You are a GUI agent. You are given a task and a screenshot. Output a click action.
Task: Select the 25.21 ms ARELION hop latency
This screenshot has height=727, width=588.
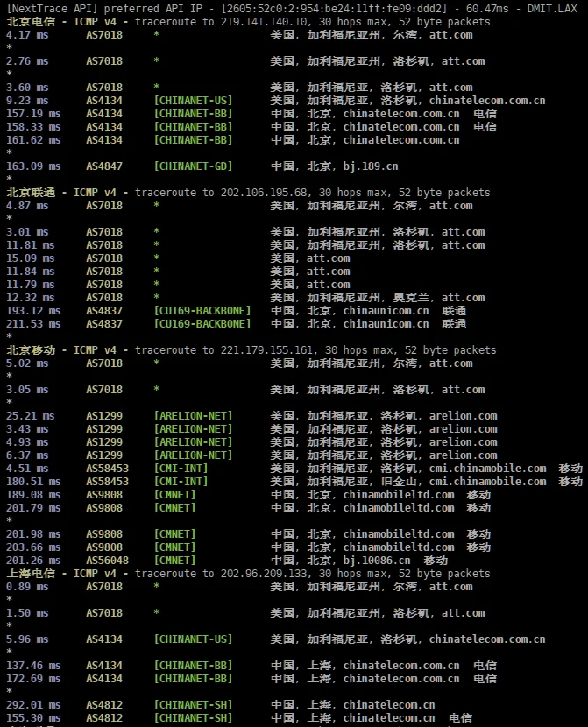(30, 416)
